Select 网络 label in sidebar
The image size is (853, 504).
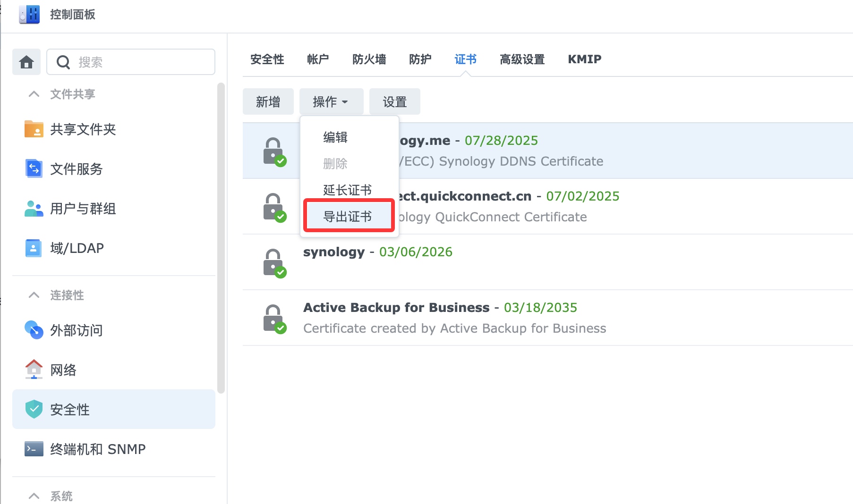63,370
